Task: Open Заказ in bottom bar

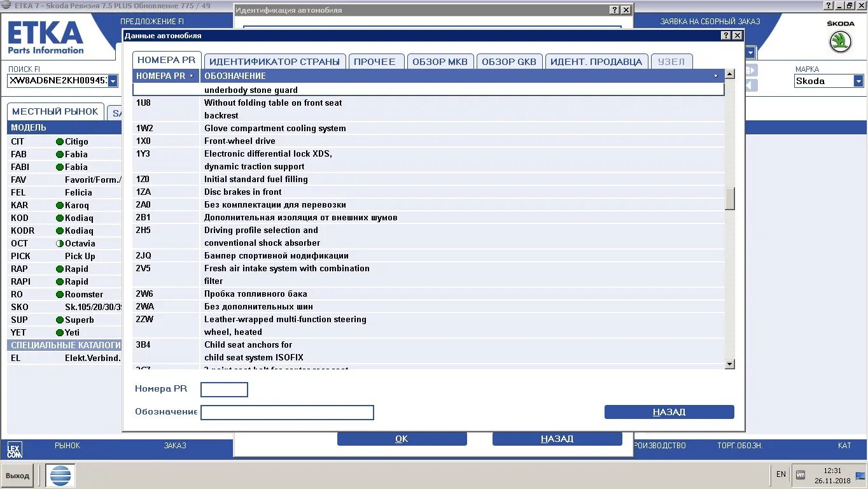Action: (175, 446)
